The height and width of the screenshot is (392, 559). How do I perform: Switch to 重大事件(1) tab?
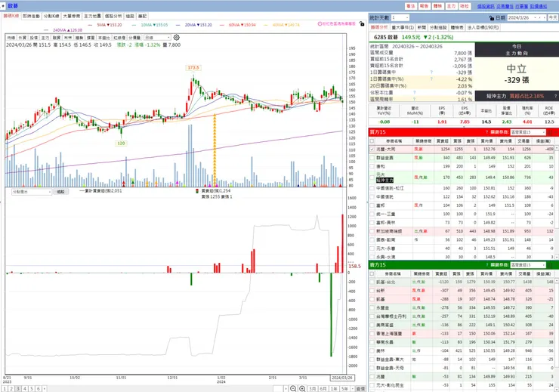[x=403, y=27]
